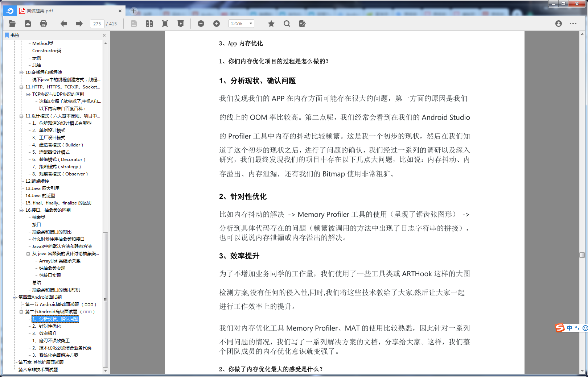Collapse 11.HTTP、HTTPS、TCP/IP node

click(21, 87)
